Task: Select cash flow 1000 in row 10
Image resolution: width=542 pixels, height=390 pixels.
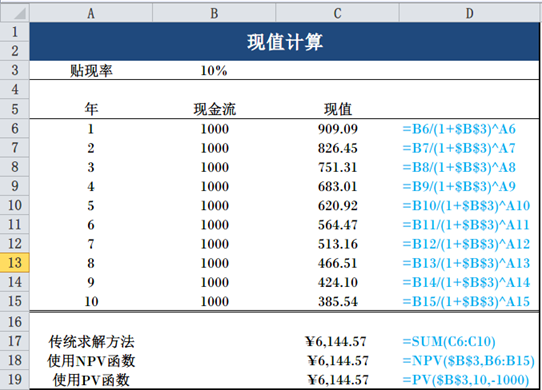Action: (215, 206)
